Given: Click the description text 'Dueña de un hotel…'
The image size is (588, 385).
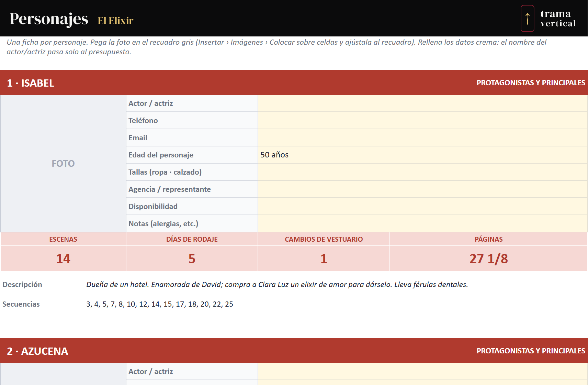Looking at the screenshot, I should click(277, 285).
